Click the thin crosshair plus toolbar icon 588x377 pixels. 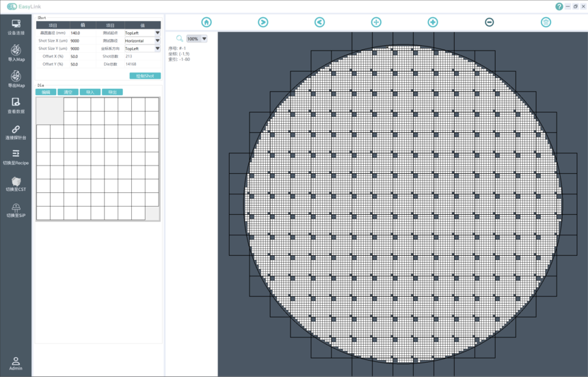(x=376, y=22)
